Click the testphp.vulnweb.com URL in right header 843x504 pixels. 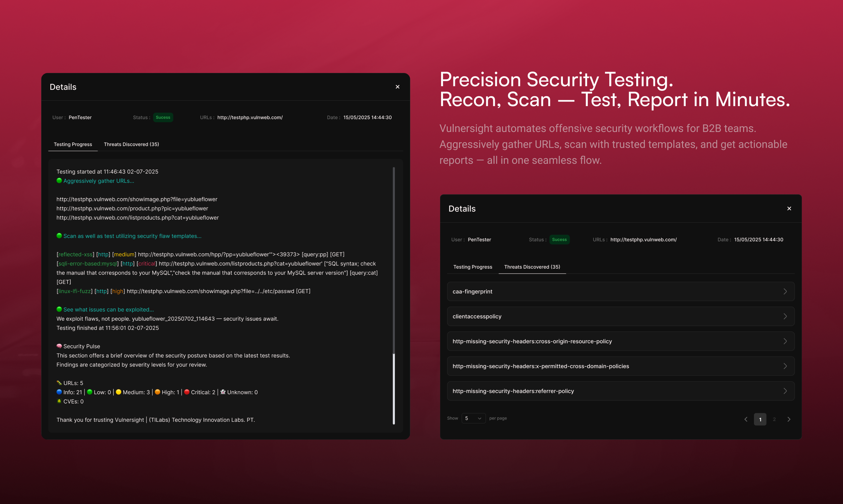pos(644,240)
